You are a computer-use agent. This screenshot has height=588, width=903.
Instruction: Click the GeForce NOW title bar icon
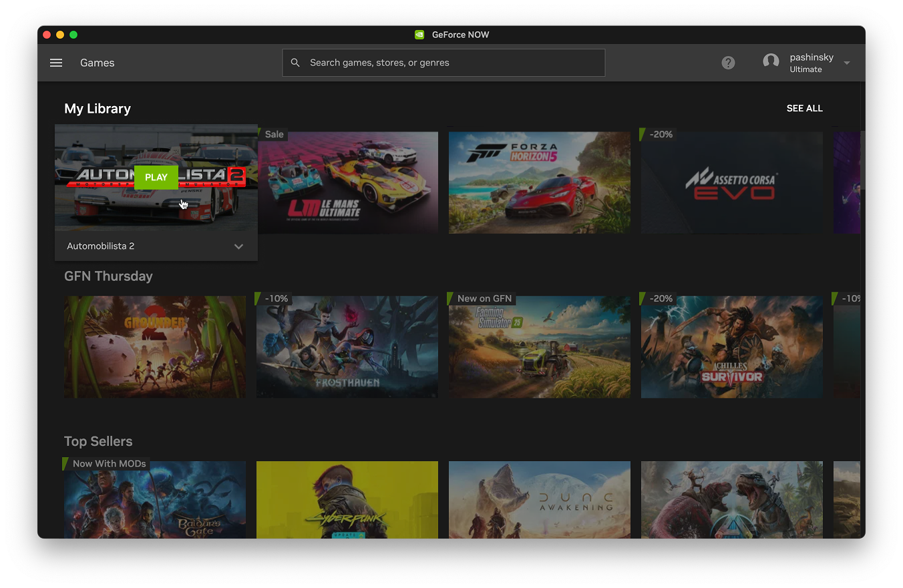coord(419,35)
